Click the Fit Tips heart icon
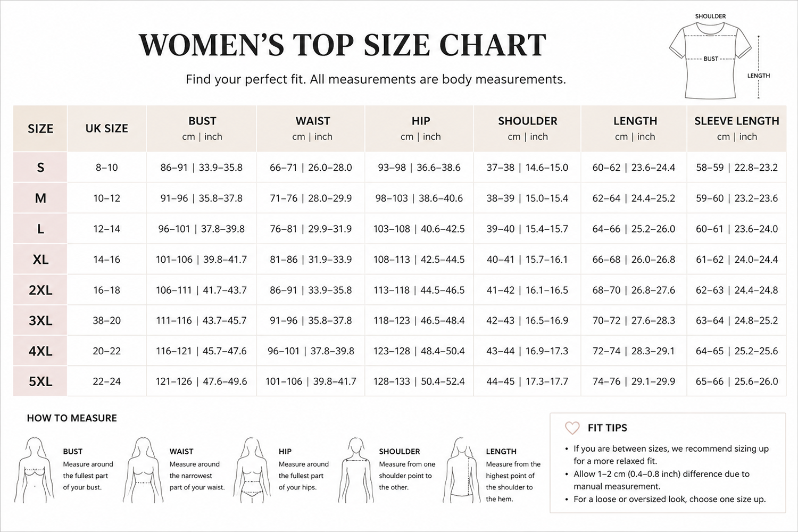798x532 pixels. [572, 428]
